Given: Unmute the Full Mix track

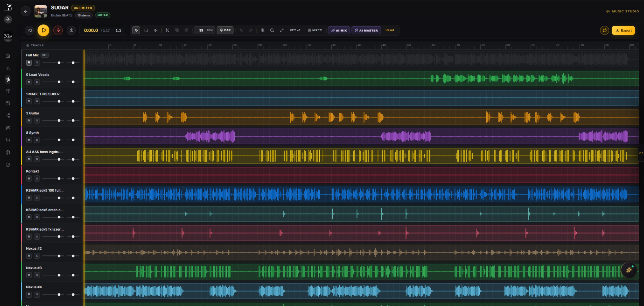Looking at the screenshot, I should point(29,62).
